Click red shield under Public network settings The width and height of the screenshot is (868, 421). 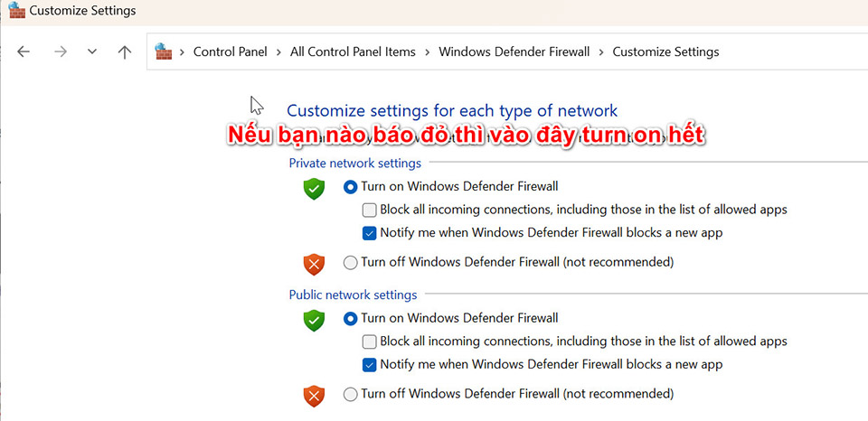[x=314, y=395]
